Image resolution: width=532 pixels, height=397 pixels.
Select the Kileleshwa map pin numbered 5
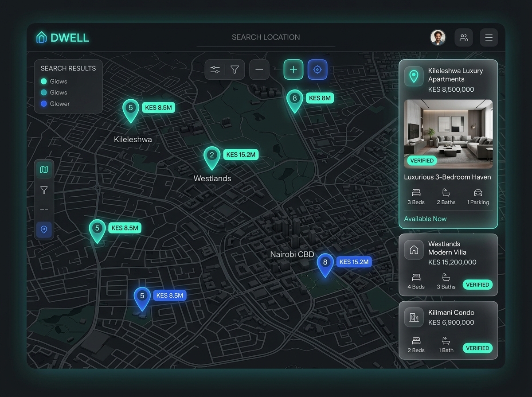coord(131,110)
